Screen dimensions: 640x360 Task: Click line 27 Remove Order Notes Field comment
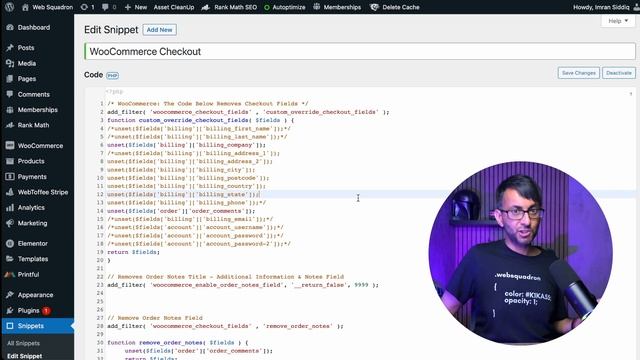click(x=155, y=318)
